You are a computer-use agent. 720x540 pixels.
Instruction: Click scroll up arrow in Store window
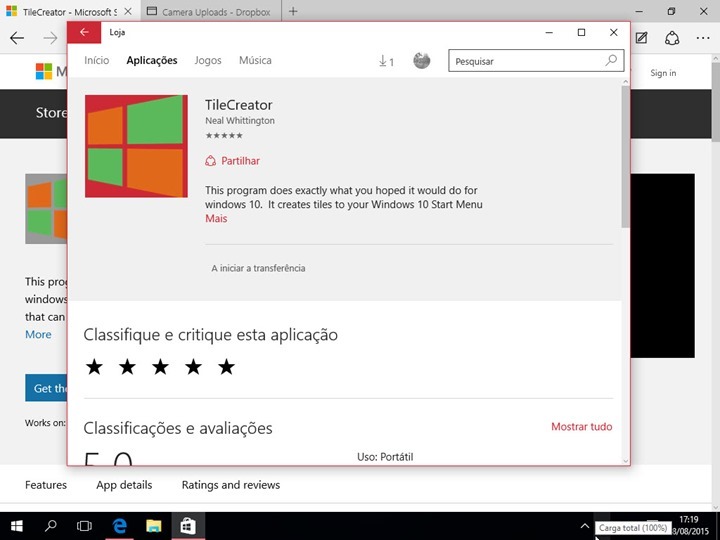point(625,82)
